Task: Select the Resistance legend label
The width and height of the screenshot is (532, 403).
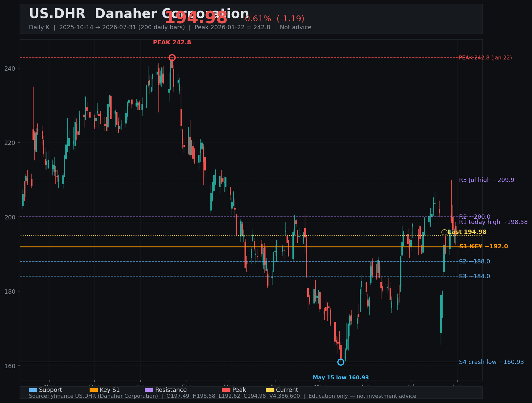Action: pos(171,390)
